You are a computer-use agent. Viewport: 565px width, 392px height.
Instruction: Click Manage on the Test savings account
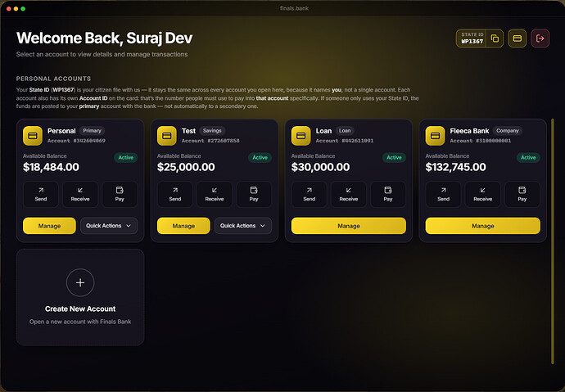[183, 226]
